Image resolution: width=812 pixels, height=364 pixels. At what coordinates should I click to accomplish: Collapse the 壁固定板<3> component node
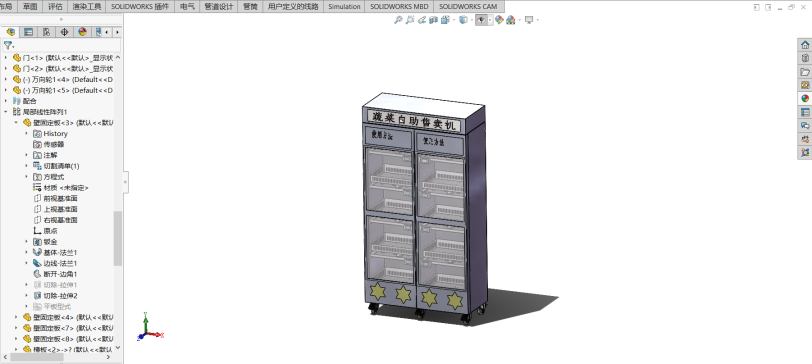pos(16,123)
